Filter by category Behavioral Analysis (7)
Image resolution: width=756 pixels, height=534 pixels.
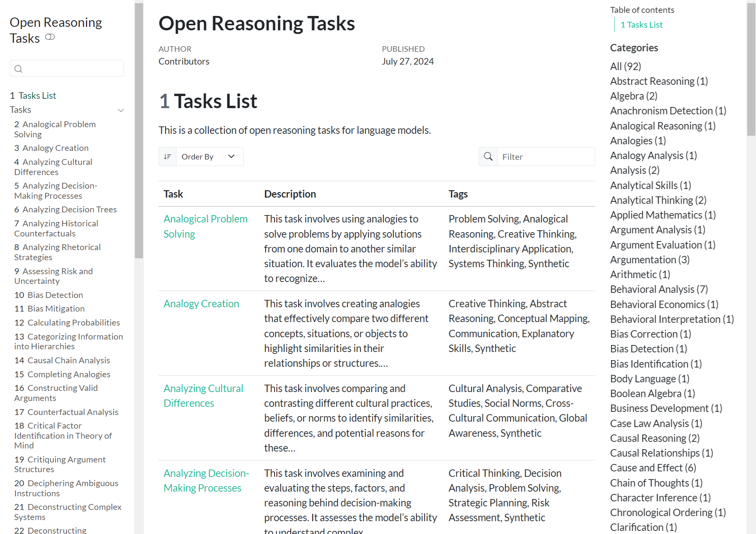(x=659, y=289)
